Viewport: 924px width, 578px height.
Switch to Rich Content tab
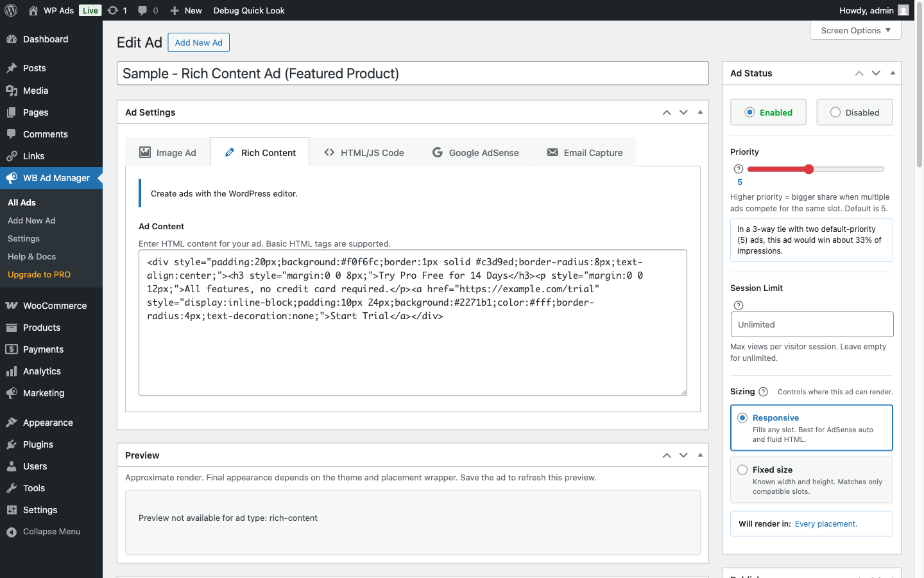coord(260,153)
